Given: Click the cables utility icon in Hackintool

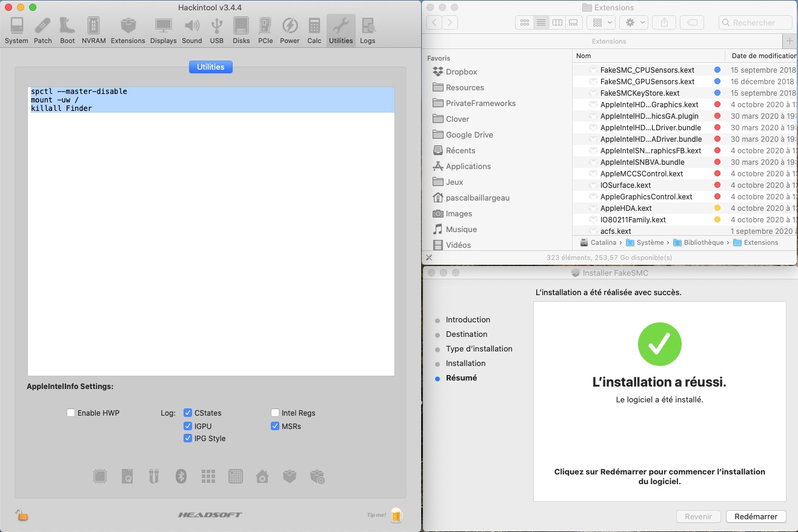Looking at the screenshot, I should coord(154,476).
